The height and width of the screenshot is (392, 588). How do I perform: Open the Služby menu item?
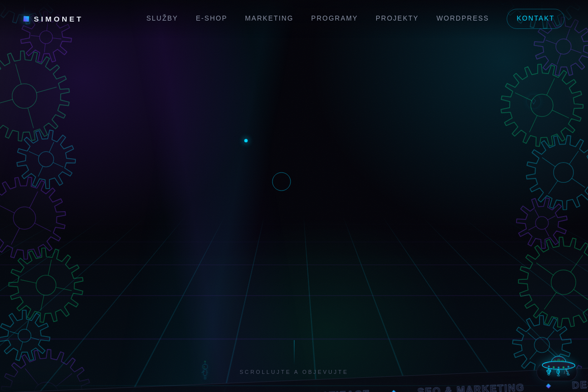click(162, 18)
